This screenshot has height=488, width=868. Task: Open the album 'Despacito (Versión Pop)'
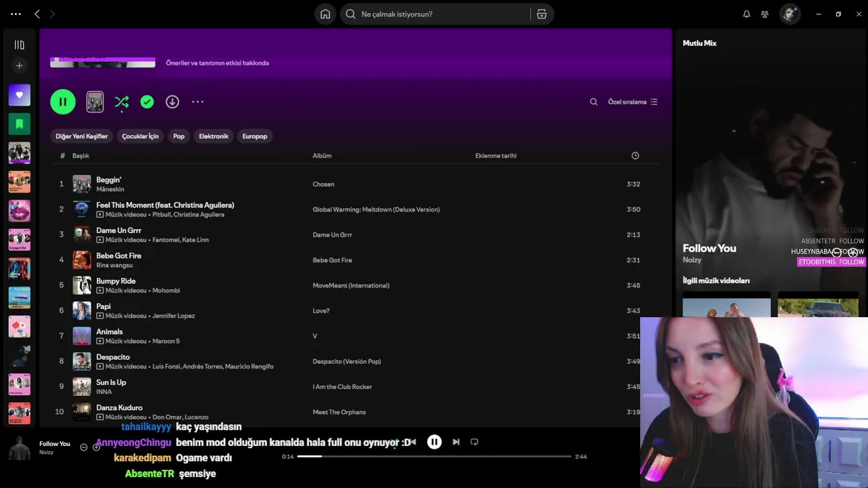tap(347, 361)
